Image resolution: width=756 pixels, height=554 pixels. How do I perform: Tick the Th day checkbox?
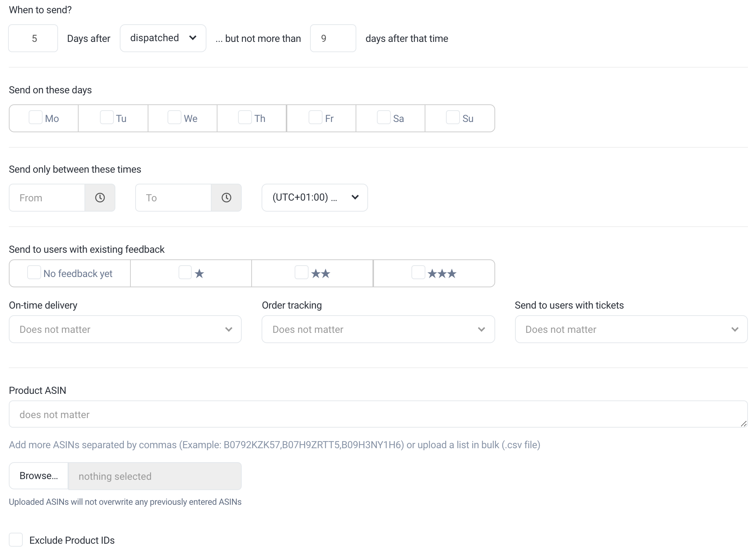(x=245, y=118)
